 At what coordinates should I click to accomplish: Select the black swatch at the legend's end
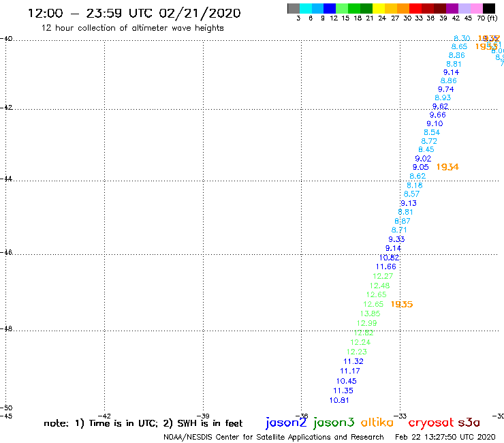489,8
